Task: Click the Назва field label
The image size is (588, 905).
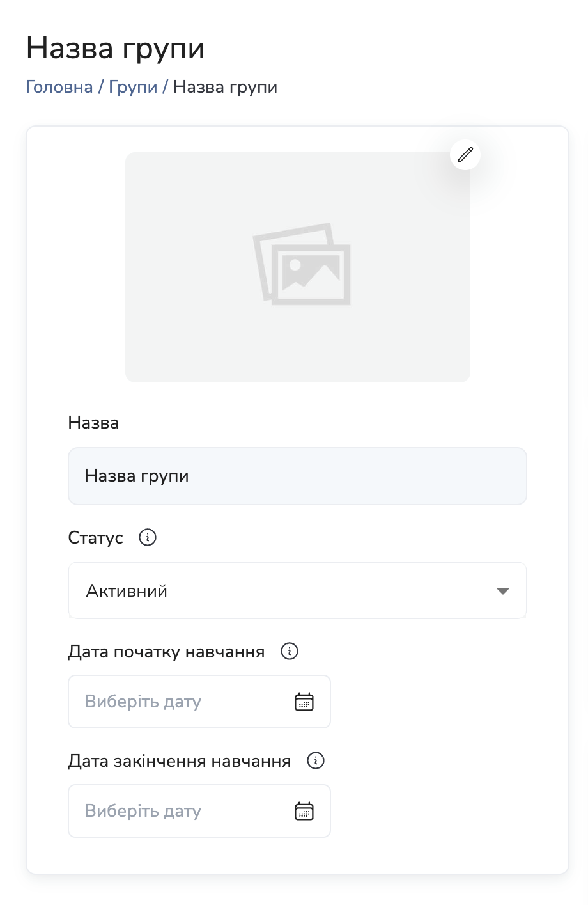Action: point(93,422)
